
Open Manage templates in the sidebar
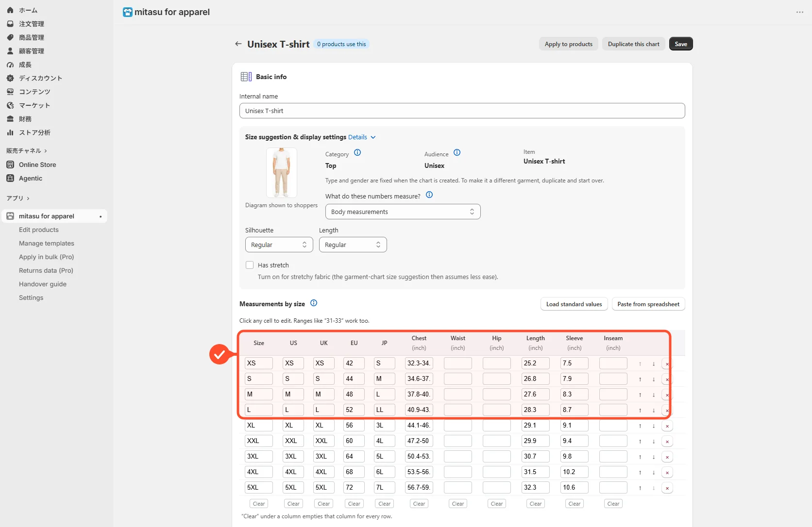tap(47, 243)
